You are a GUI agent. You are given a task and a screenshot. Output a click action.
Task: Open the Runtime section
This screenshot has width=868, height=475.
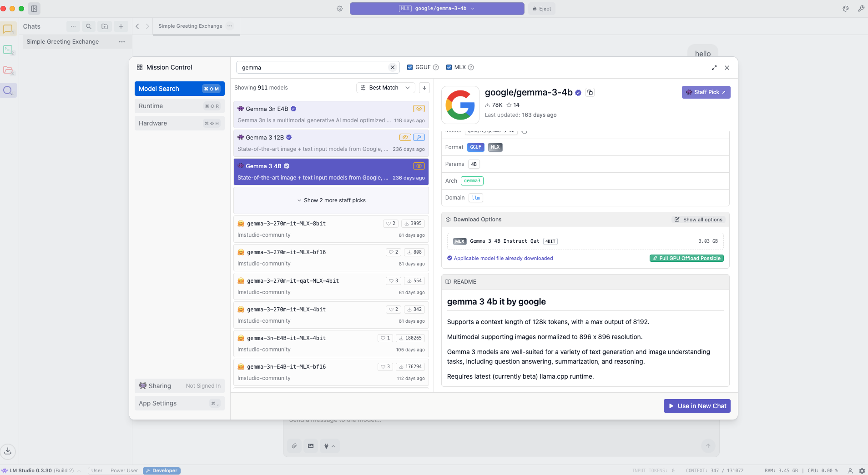(x=179, y=106)
